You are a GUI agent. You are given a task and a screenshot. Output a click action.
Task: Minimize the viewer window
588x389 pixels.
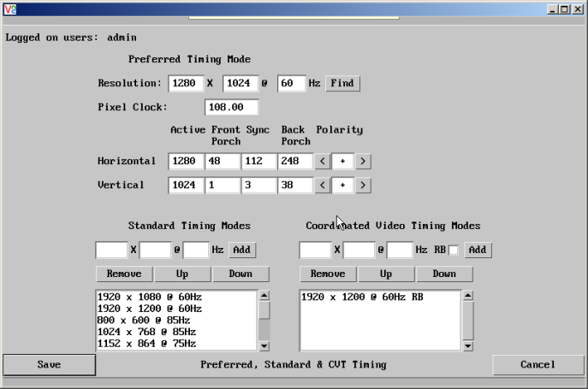tap(552, 9)
